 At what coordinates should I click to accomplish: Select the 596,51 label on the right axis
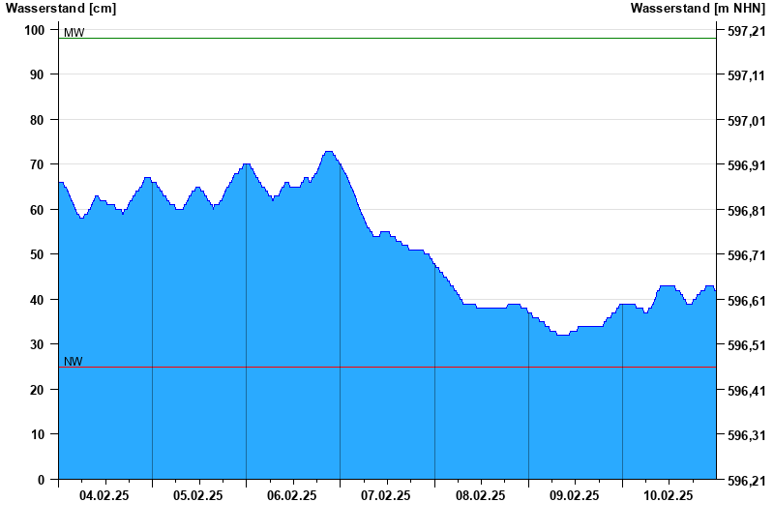point(746,345)
